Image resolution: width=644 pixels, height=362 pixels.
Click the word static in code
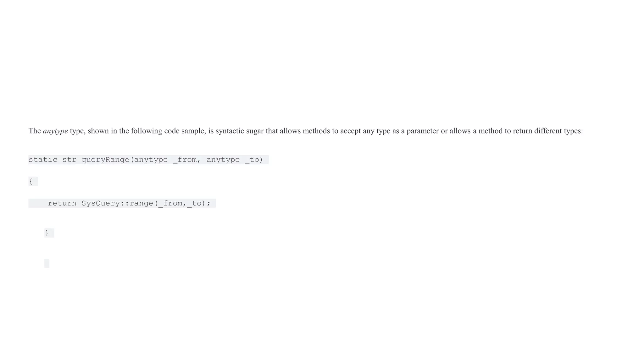pos(43,160)
